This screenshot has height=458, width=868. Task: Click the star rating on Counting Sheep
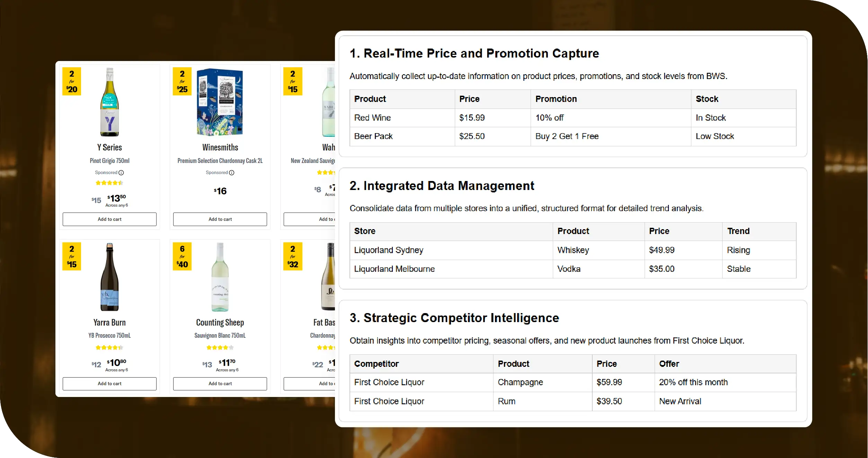point(220,347)
